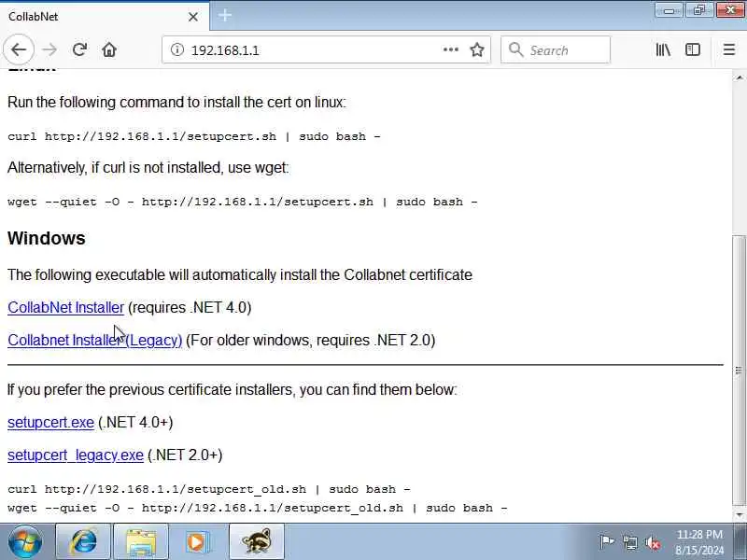Click the scrollbar up arrow
Image resolution: width=747 pixels, height=560 pixels.
click(x=739, y=77)
